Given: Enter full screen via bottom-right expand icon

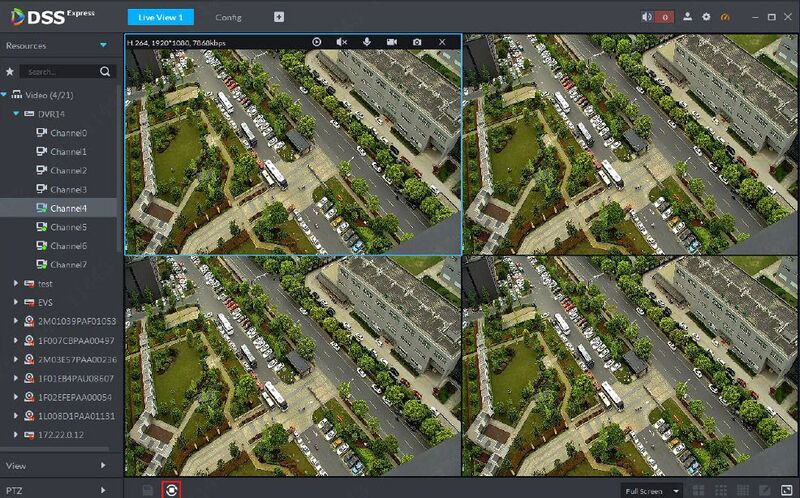Looking at the screenshot, I should [786, 490].
